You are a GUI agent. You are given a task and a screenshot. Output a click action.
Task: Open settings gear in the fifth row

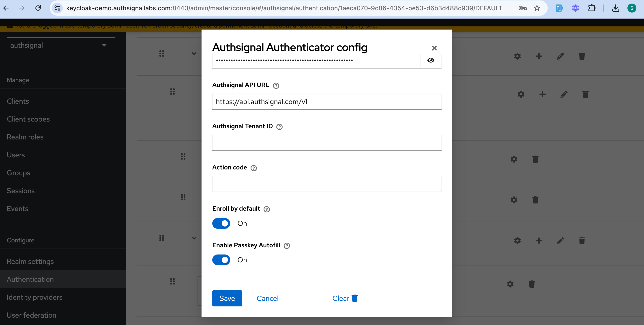pyautogui.click(x=517, y=241)
